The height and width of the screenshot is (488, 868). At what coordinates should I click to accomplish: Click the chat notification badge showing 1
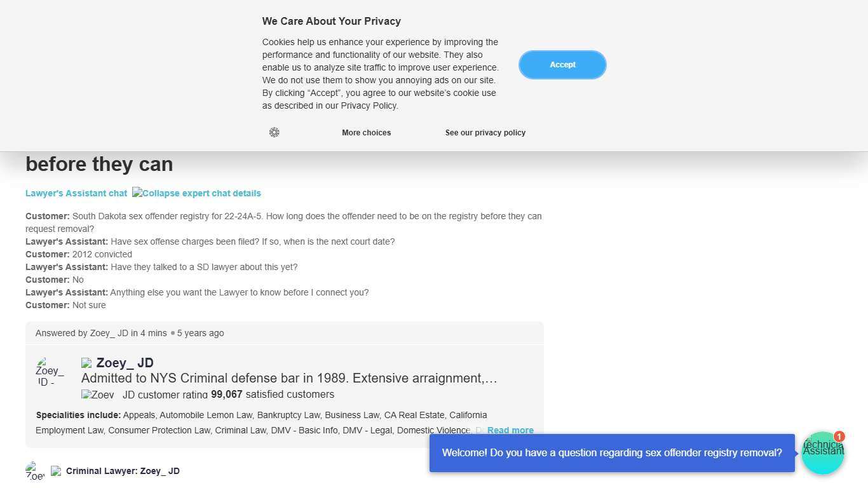coord(839,437)
